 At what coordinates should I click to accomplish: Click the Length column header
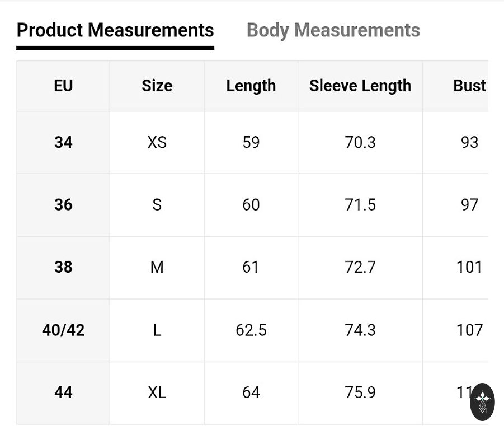click(x=251, y=86)
